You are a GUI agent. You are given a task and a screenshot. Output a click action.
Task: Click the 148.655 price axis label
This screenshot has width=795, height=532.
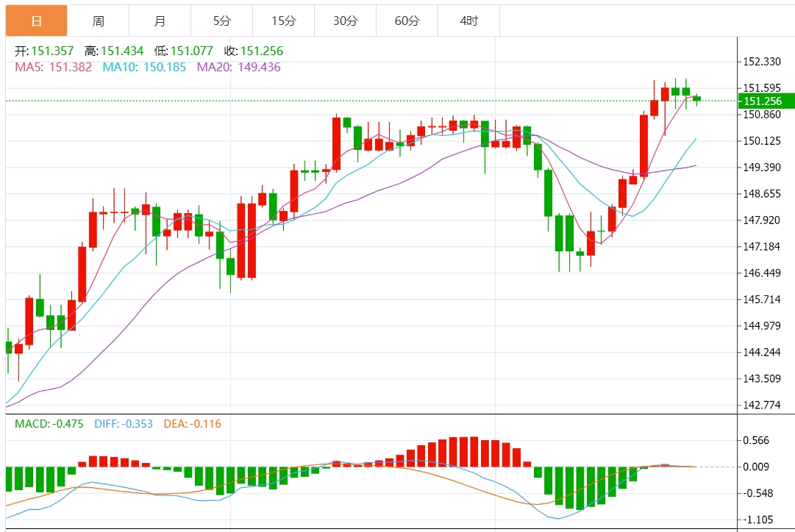762,193
